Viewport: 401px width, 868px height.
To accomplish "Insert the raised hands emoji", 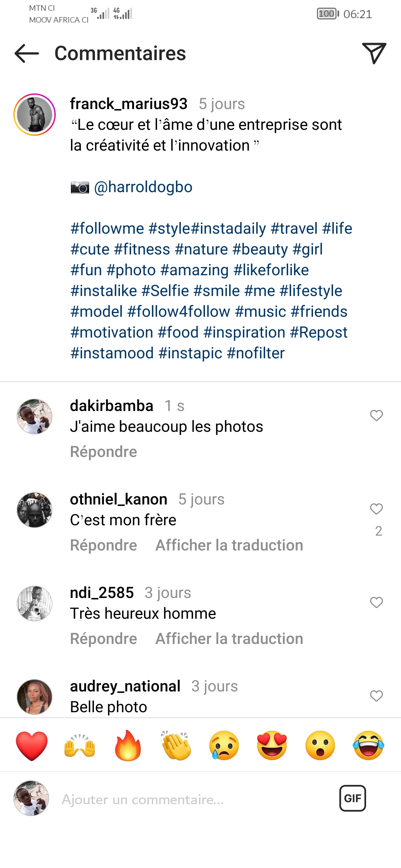I will tap(80, 746).
